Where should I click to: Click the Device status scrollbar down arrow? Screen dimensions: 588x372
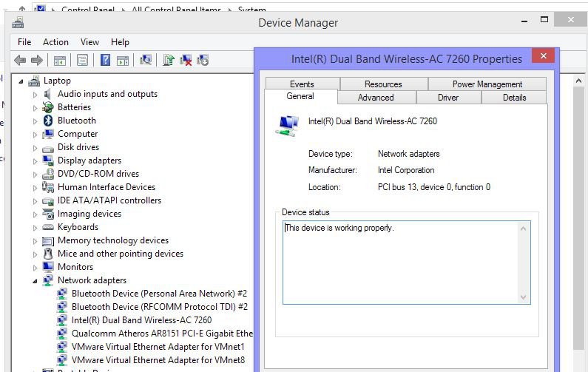(x=524, y=297)
